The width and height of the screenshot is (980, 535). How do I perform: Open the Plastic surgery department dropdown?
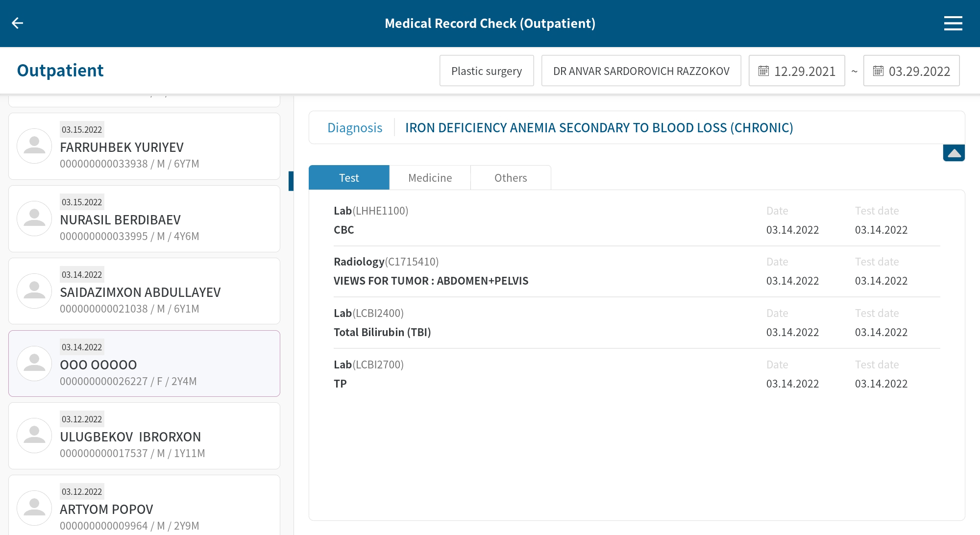tap(486, 71)
